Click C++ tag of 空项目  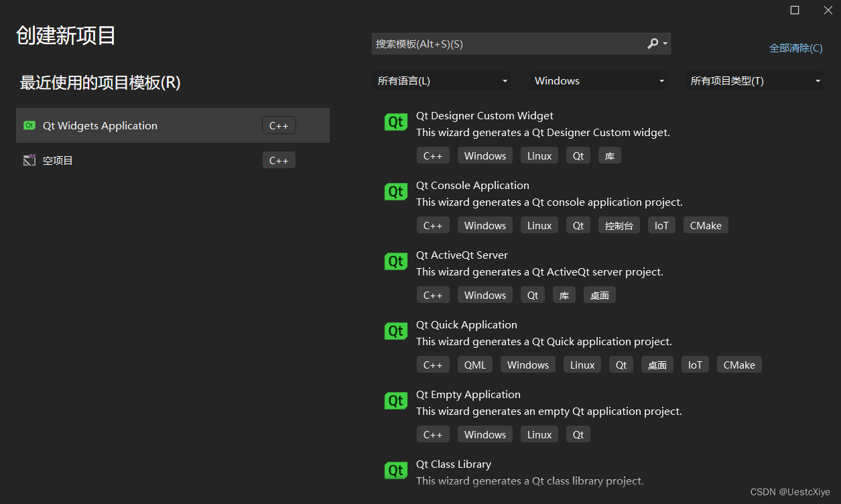279,160
